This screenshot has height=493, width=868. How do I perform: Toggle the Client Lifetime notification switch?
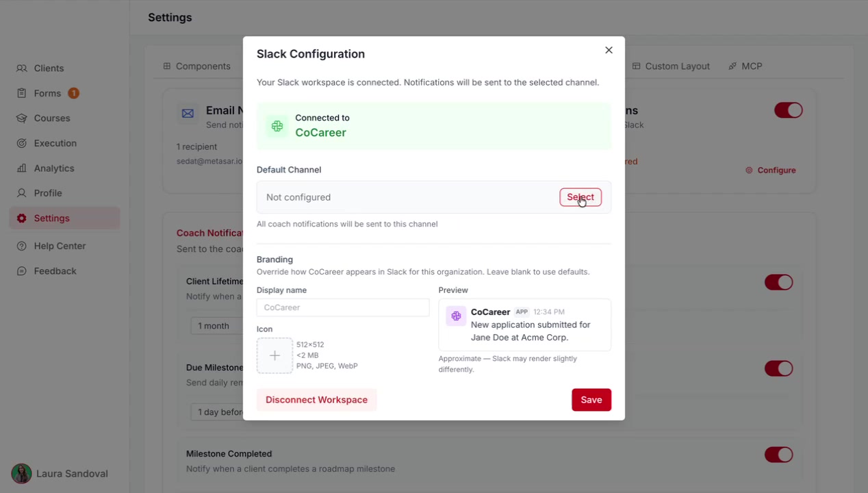tap(778, 282)
